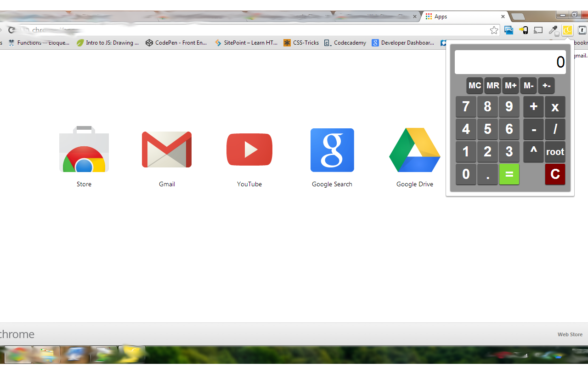This screenshot has width=588, height=368.
Task: Click the Web Store link at the bottom
Action: [x=570, y=334]
